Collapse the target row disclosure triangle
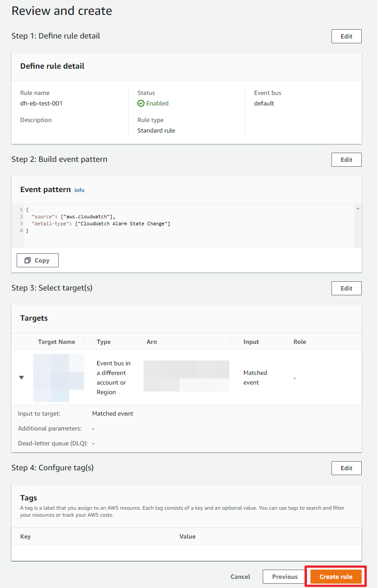Viewport: 377px width, 588px height. tap(21, 378)
